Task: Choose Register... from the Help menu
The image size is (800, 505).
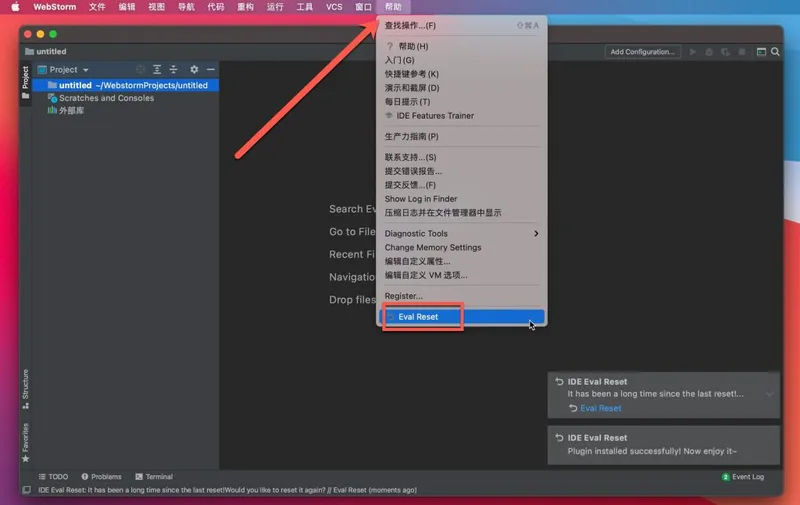Action: (404, 296)
